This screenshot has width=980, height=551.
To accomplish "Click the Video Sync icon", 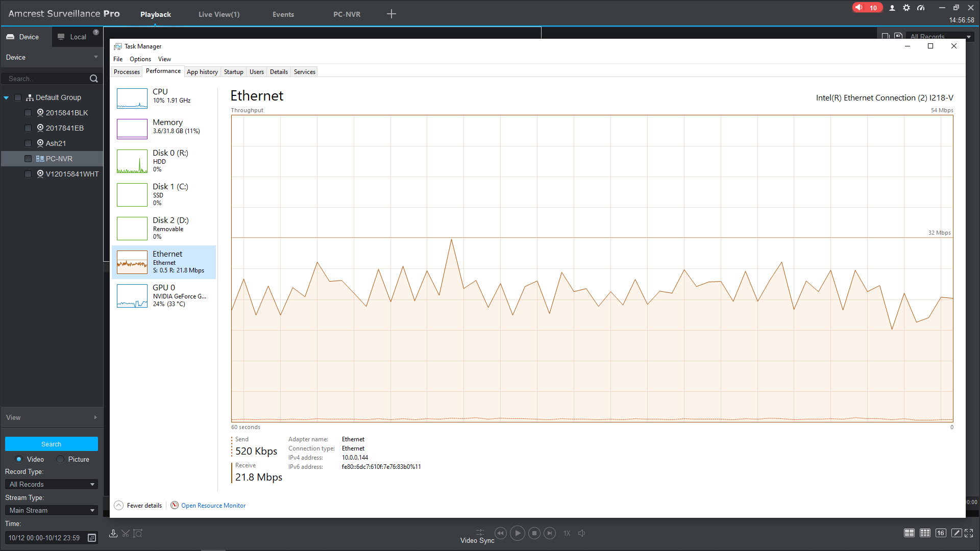I will (480, 532).
